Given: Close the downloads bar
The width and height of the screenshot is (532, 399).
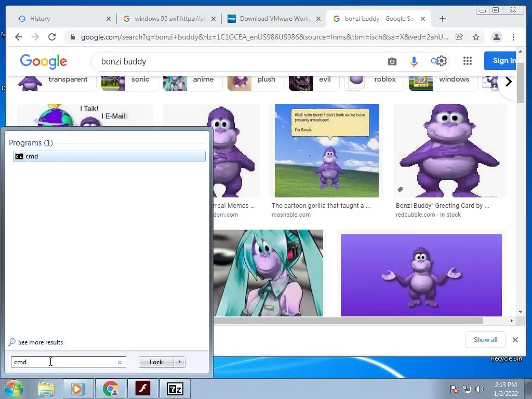Looking at the screenshot, I should click(x=515, y=340).
